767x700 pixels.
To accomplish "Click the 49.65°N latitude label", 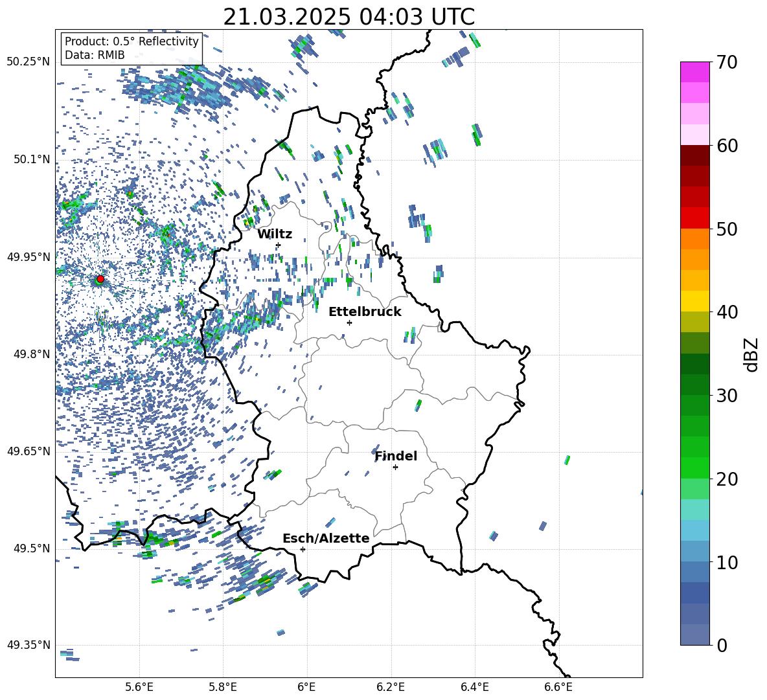I will pyautogui.click(x=29, y=451).
